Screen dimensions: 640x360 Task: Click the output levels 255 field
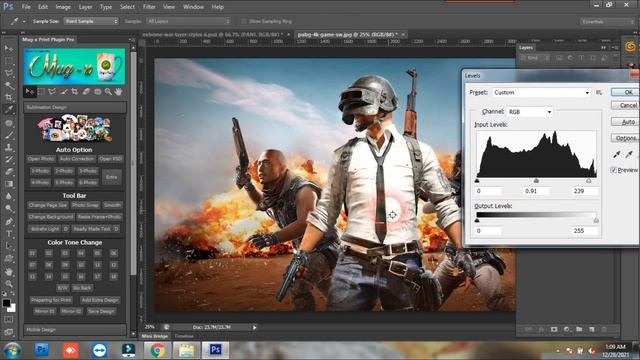click(x=585, y=231)
